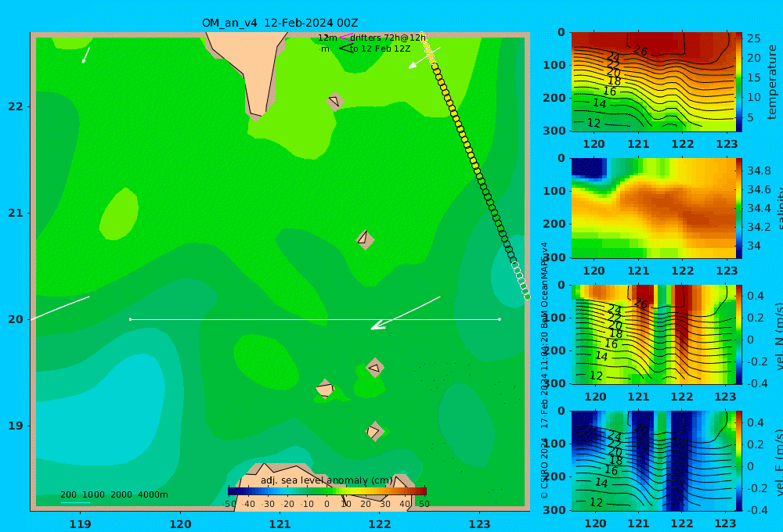
Task: Click the vel. N color bar
Action: pos(738,334)
